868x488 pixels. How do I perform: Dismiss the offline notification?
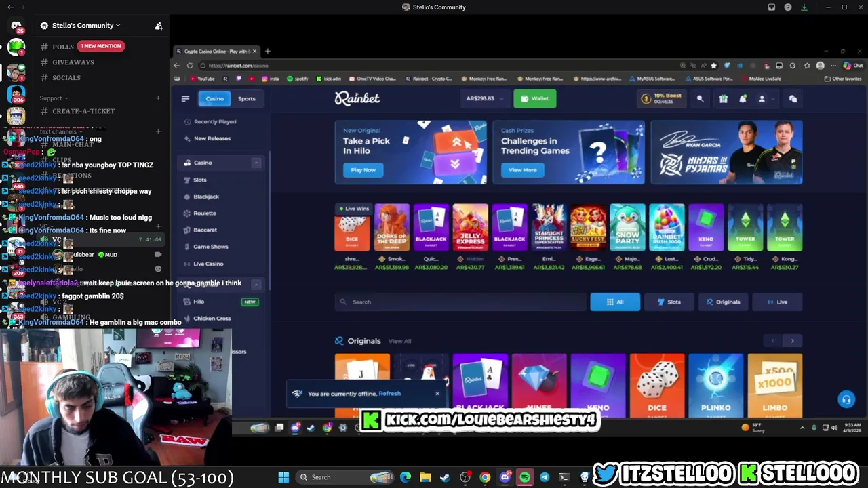[437, 394]
